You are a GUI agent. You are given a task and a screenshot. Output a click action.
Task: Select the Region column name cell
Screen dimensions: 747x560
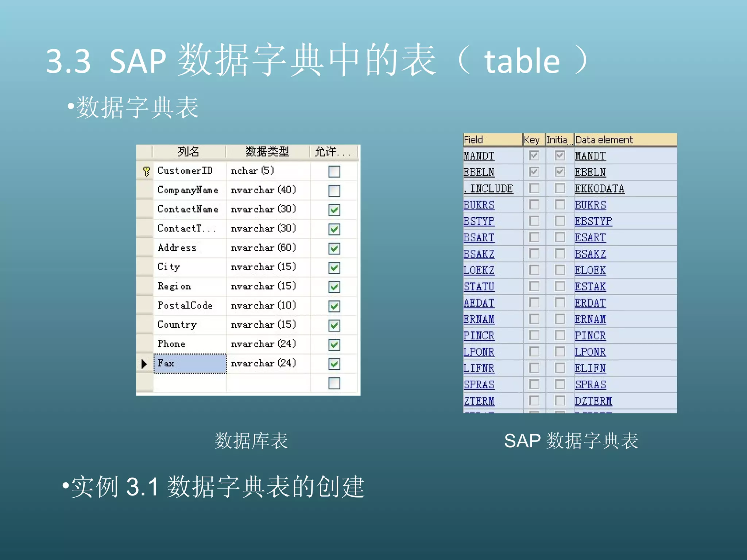click(190, 287)
